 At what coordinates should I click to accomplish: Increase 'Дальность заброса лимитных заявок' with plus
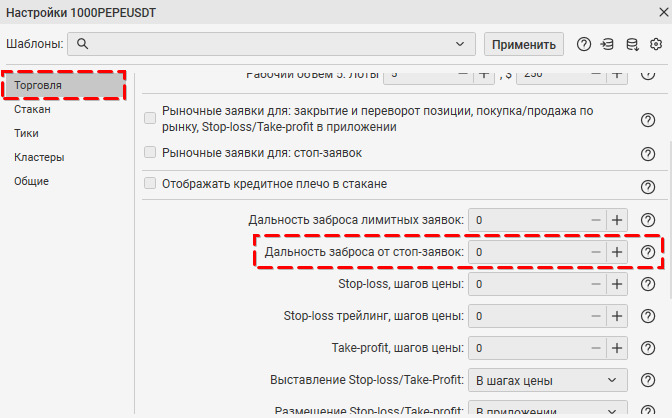617,221
